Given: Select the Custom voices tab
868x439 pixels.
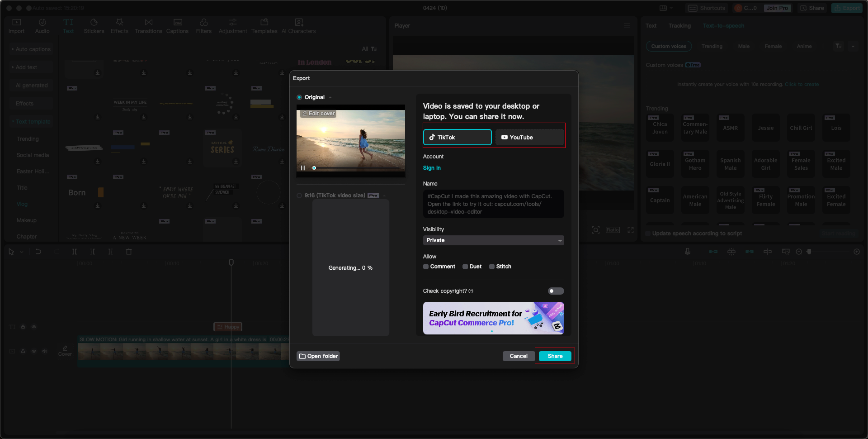Looking at the screenshot, I should 669,46.
